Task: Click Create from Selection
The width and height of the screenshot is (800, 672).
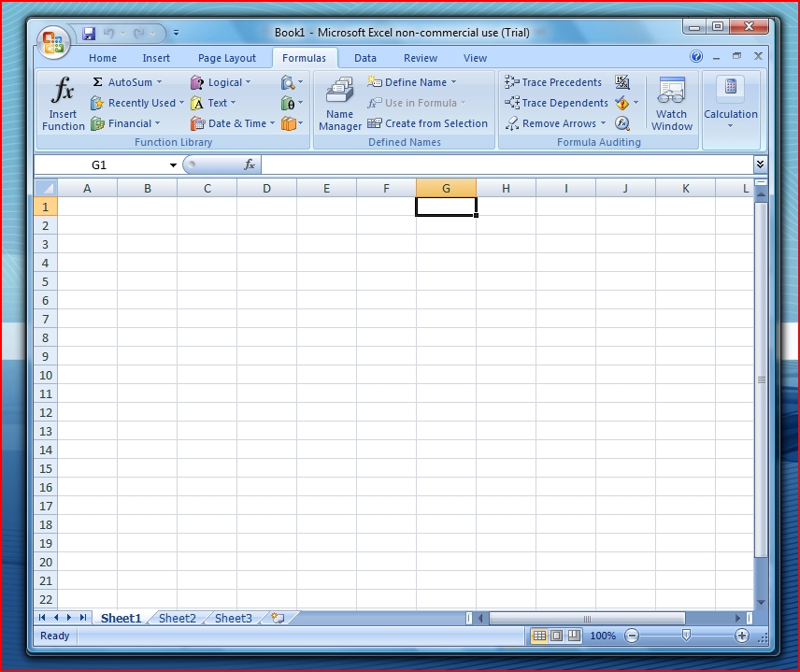Action: (428, 123)
